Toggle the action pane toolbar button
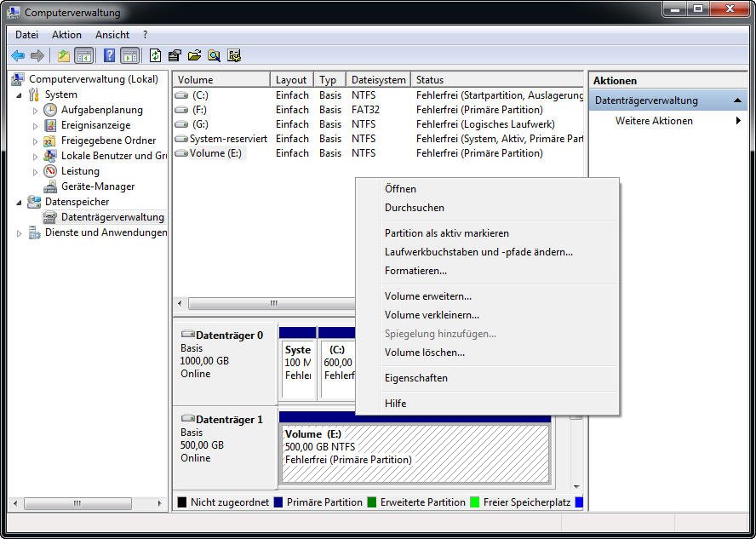 point(129,56)
